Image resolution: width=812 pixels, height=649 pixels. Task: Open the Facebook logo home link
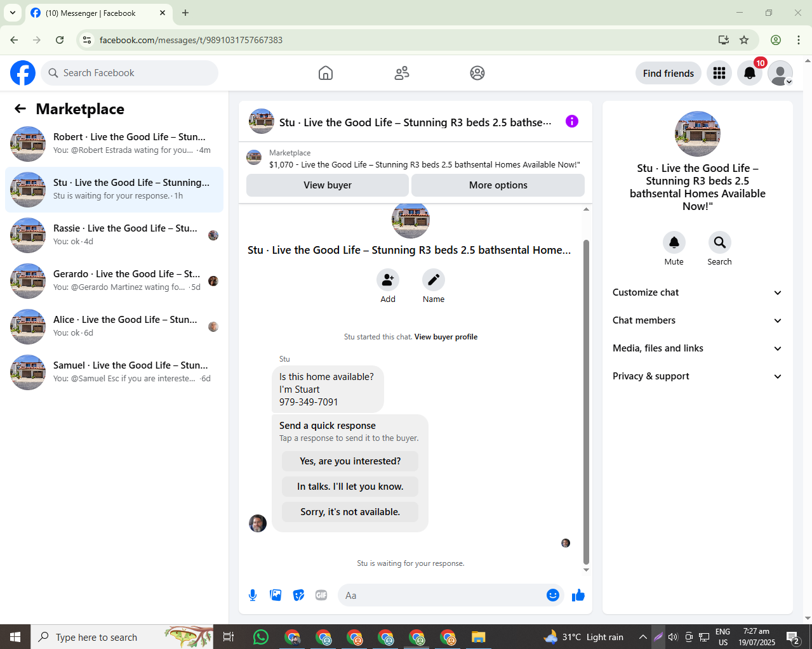click(23, 73)
